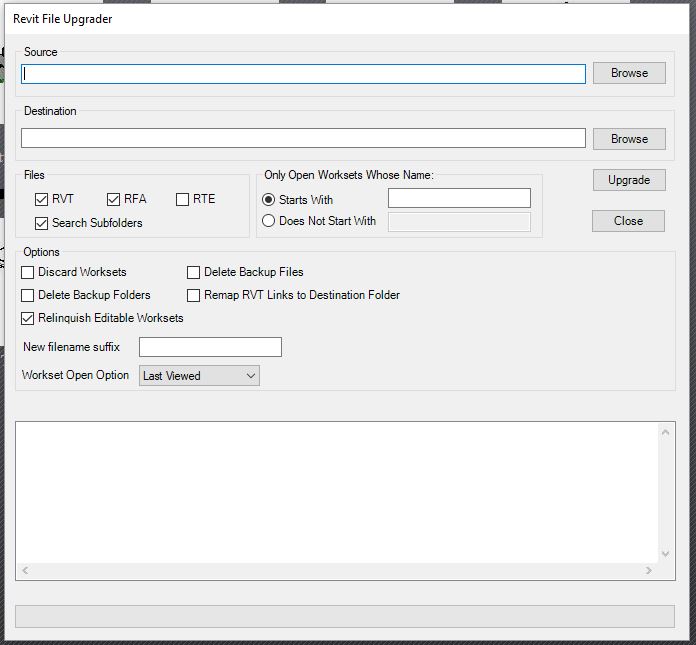Click the Starts With text field
Image resolution: width=696 pixels, height=645 pixels.
459,198
